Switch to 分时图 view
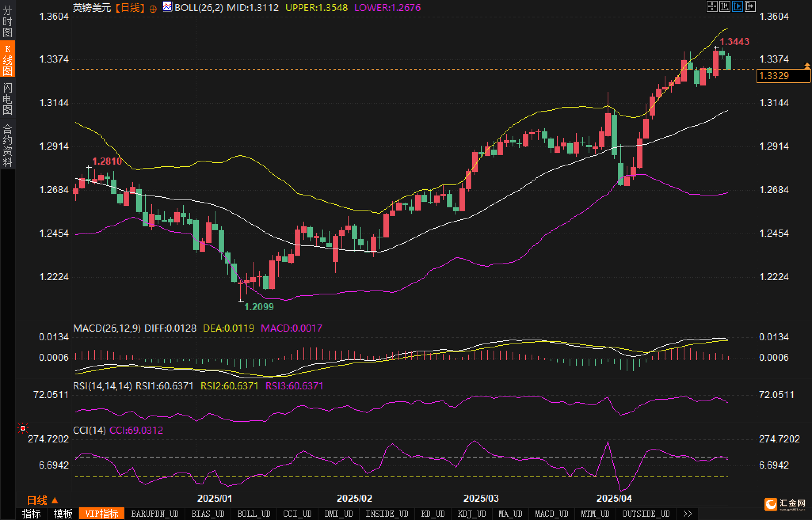The height and width of the screenshot is (520, 812). coord(8,21)
